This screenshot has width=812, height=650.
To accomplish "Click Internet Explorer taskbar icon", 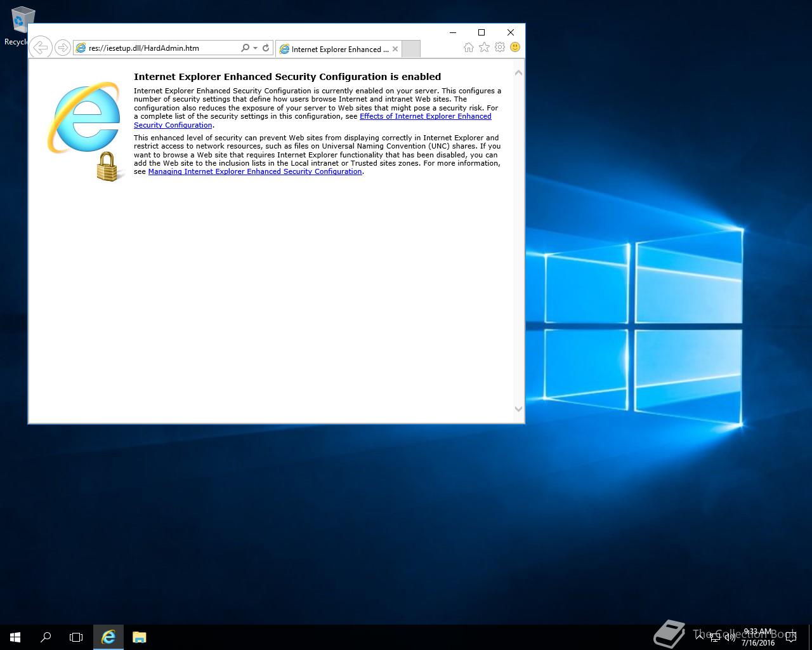I will coord(108,637).
